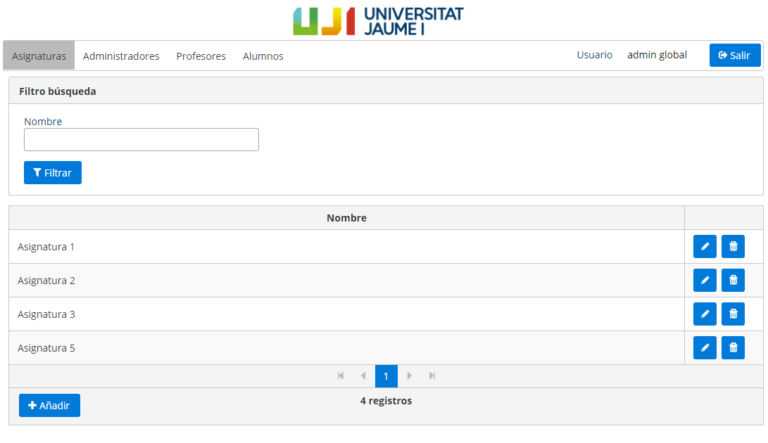Click the Nombre column header

(x=346, y=218)
